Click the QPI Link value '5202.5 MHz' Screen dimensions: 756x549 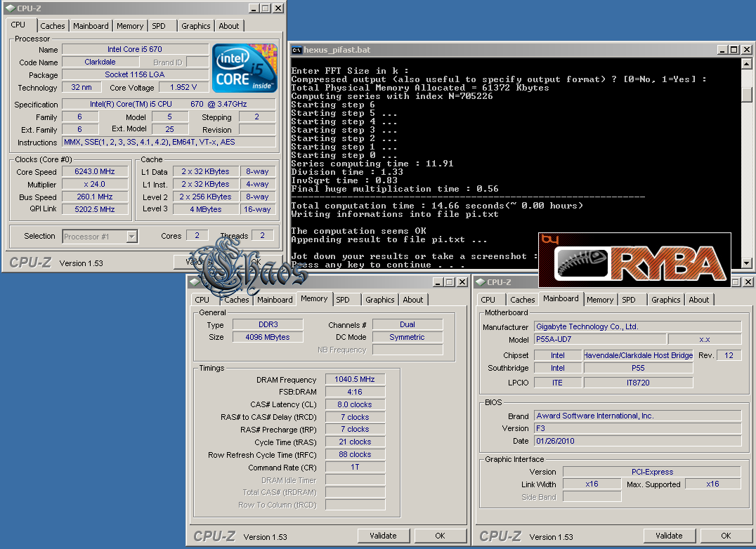point(95,209)
